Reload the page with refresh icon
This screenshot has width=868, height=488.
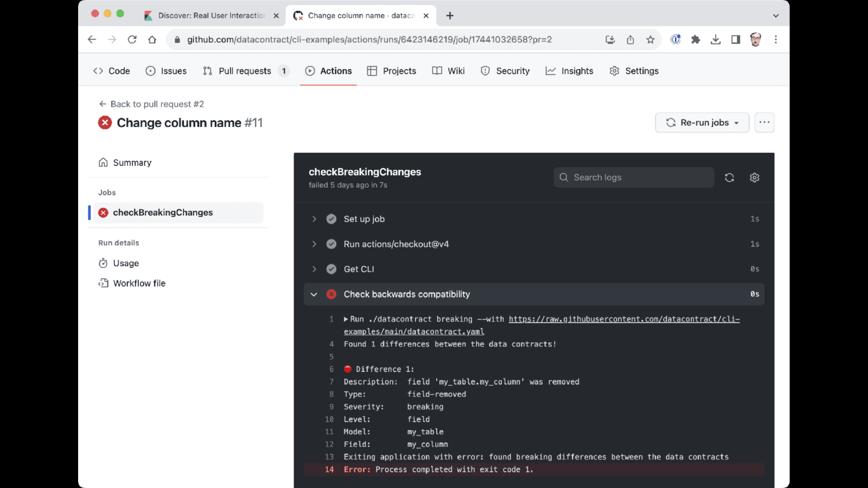point(132,40)
